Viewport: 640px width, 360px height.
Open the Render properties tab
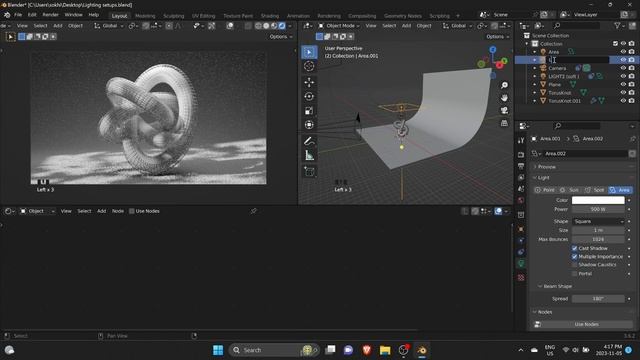coord(521,155)
